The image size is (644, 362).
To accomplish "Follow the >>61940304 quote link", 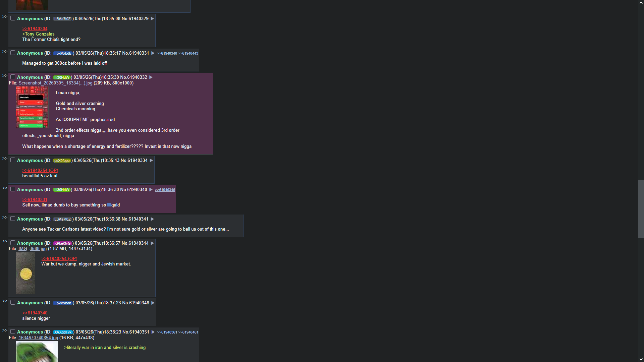I will tap(35, 29).
